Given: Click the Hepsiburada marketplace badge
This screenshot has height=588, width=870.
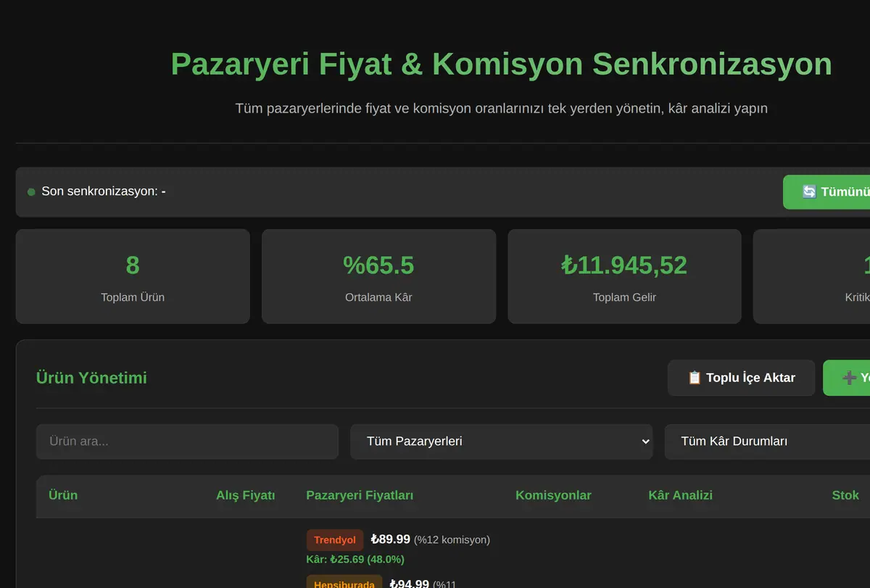Looking at the screenshot, I should coord(344,582).
